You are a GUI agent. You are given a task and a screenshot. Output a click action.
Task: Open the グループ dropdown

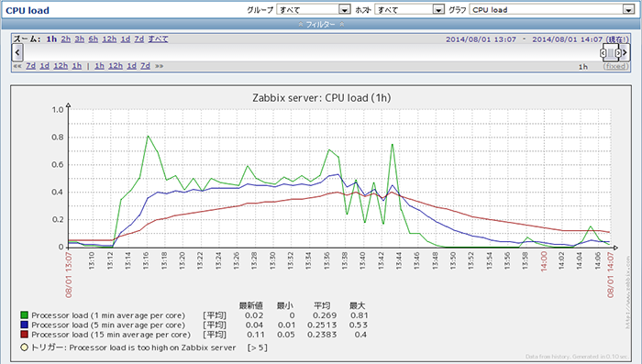click(x=314, y=9)
